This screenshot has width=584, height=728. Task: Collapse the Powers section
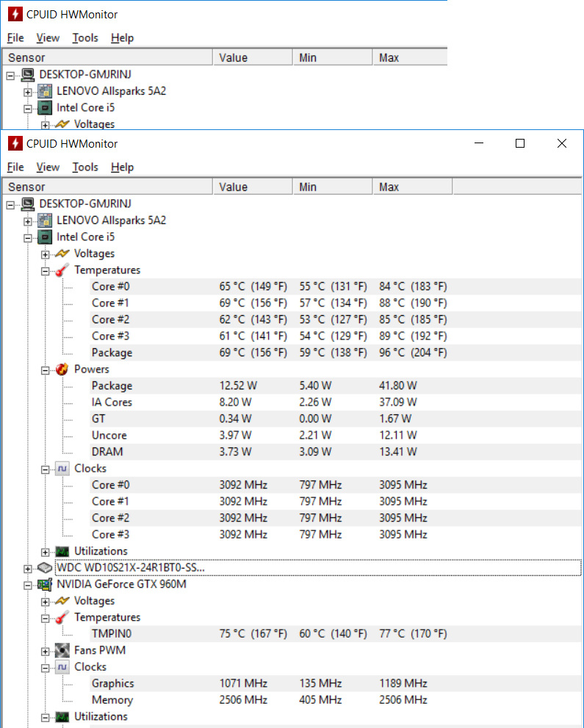[x=46, y=370]
